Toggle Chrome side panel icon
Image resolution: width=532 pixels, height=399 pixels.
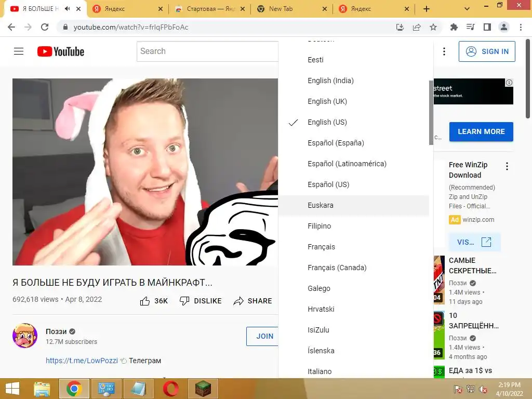click(x=487, y=27)
